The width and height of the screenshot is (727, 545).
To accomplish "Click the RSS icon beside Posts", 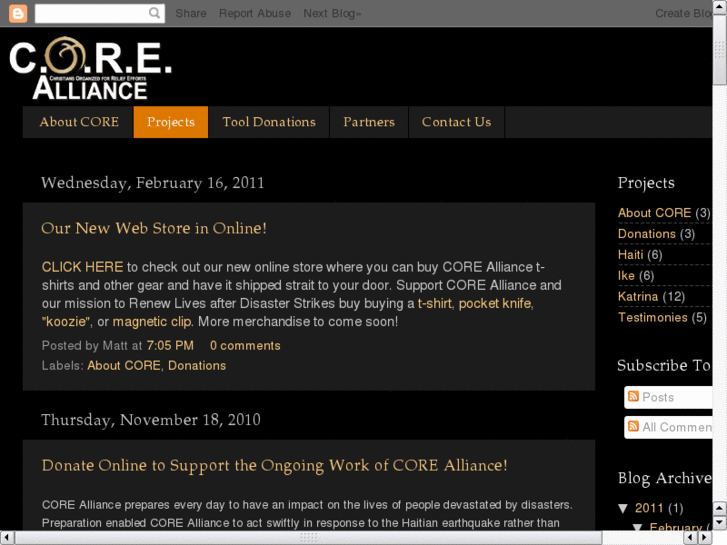I will pyautogui.click(x=633, y=396).
